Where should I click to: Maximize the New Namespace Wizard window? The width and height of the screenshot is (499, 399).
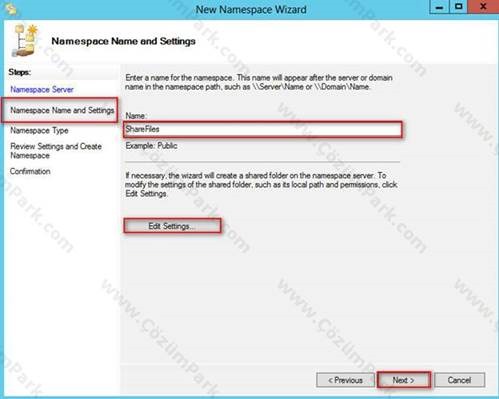pos(458,7)
